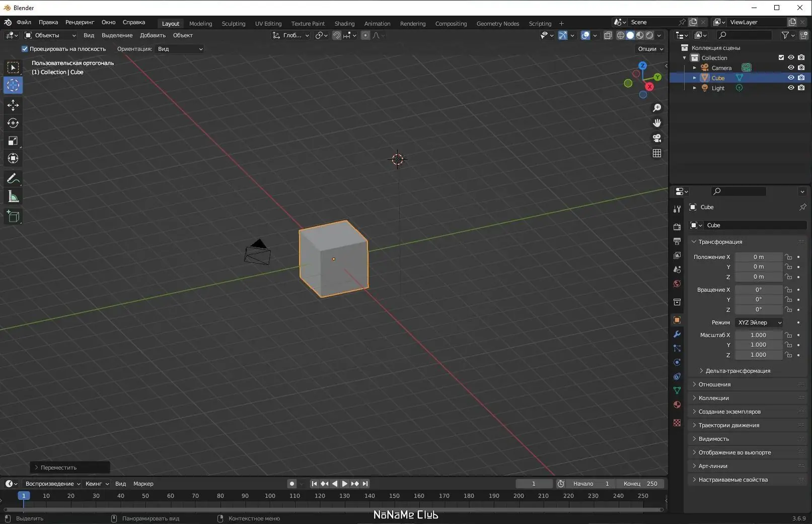
Task: Open the Modifiers wrench properties tab
Action: point(677,334)
